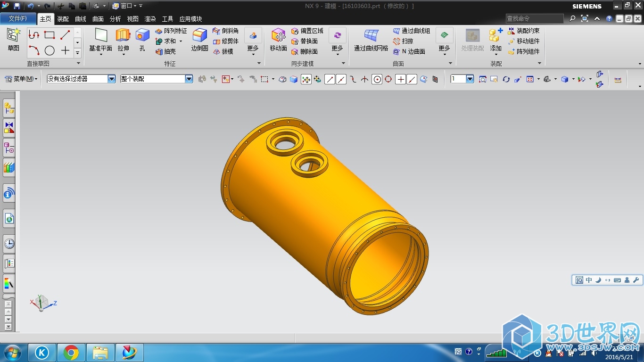Toggle the snap to midpoint option
Viewport: 644px width, 362px height.
[341, 80]
